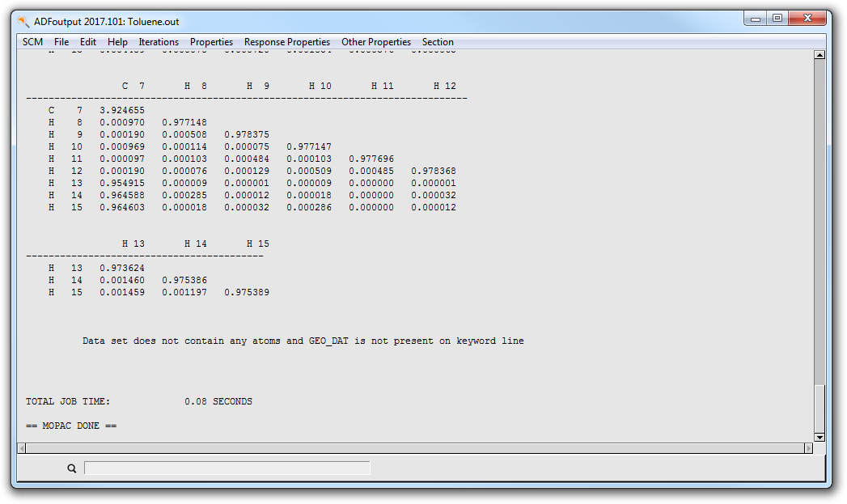Click the value 0.978375 in row H 9
The image size is (847, 504).
tap(246, 134)
